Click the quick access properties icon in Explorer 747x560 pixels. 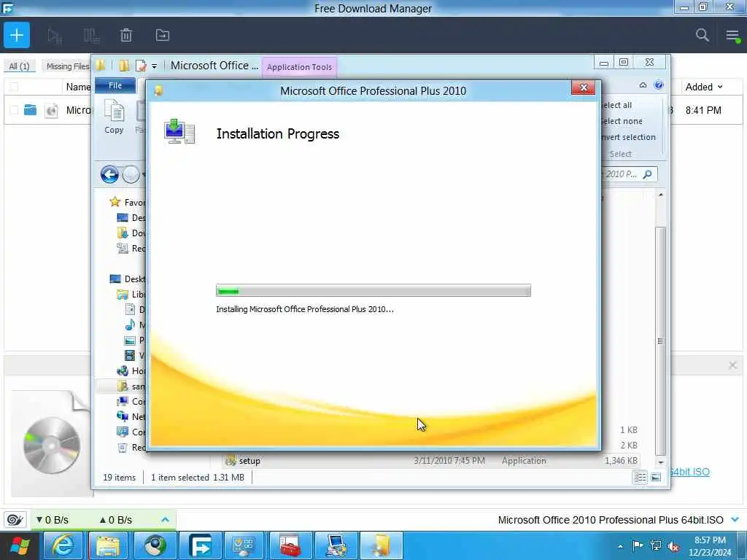pos(141,66)
